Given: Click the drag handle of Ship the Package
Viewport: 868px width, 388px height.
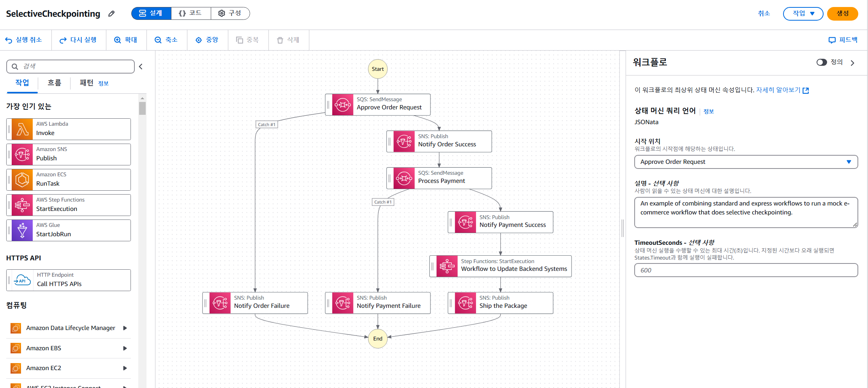Looking at the screenshot, I should point(451,303).
